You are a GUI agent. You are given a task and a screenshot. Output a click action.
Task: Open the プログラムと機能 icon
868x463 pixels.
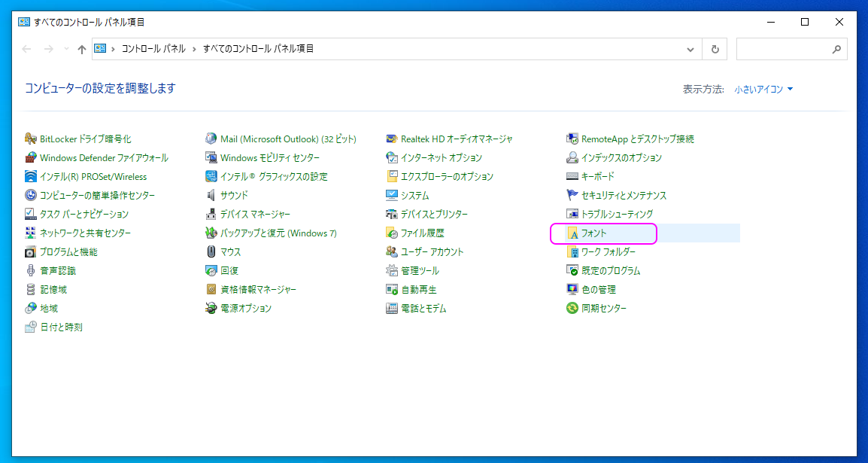[30, 251]
